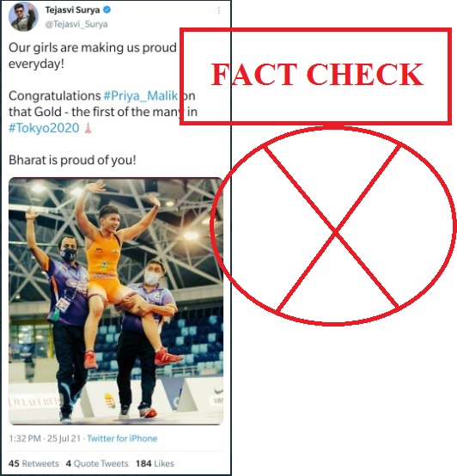Click the 'Bharat is proud of you!' text
This screenshot has height=476, width=457.
[x=72, y=160]
